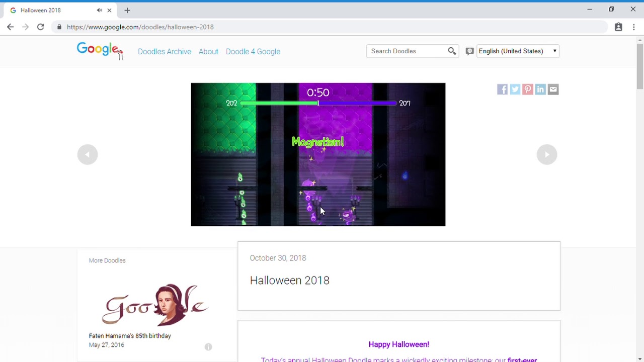Click the address bar URL
The height and width of the screenshot is (362, 644).
(x=140, y=27)
